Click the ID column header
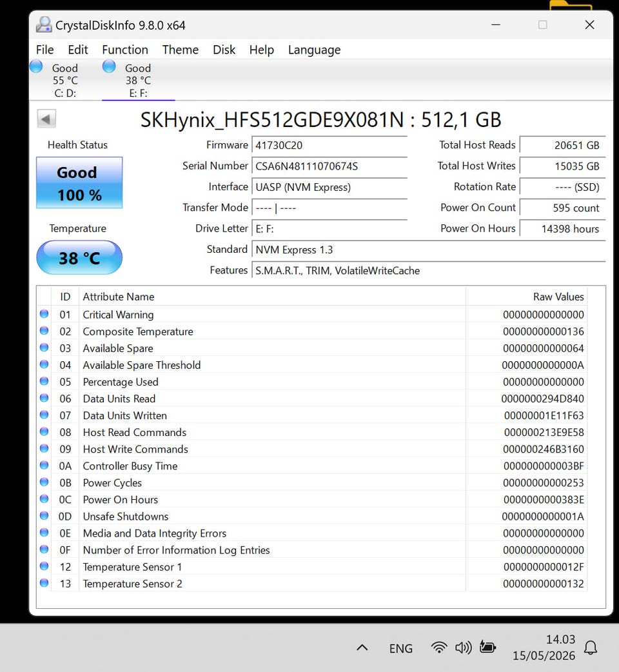 (65, 297)
